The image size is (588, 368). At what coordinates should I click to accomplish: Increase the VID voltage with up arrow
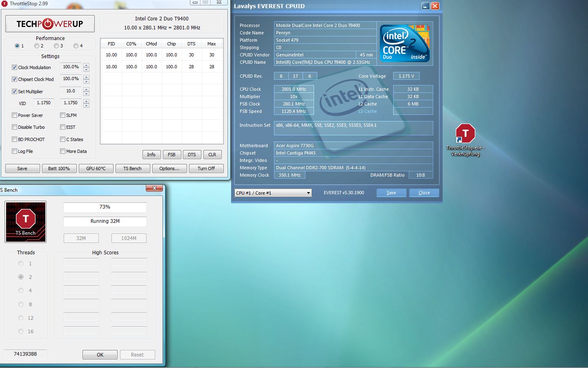point(87,101)
